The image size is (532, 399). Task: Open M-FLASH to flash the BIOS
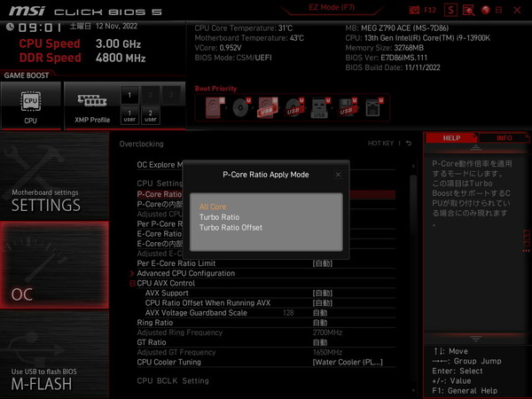click(55, 354)
